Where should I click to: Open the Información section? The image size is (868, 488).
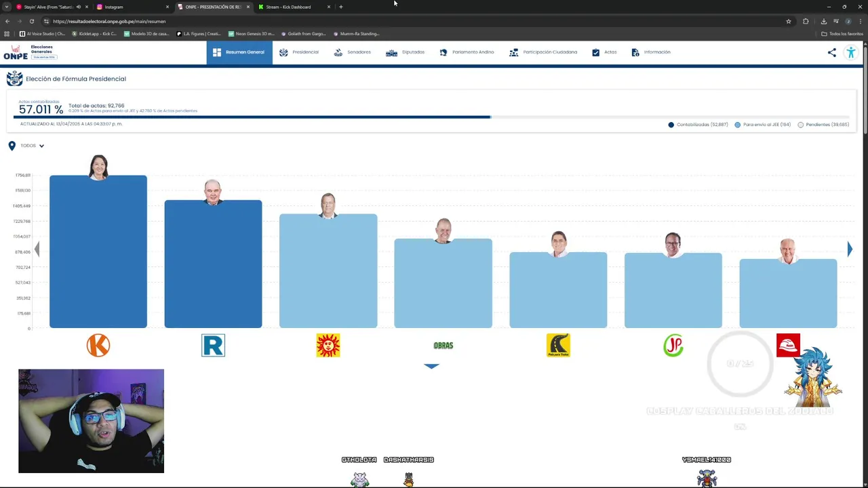(651, 52)
